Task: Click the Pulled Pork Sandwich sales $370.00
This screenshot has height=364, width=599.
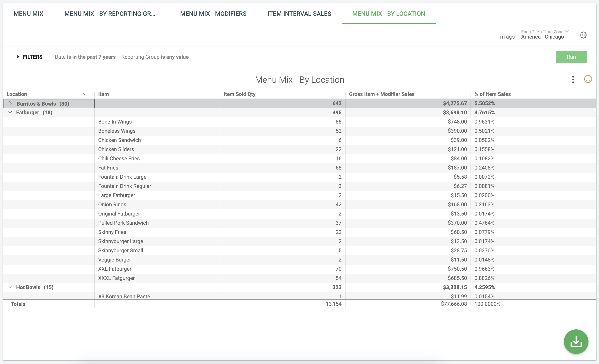Action: 457,223
